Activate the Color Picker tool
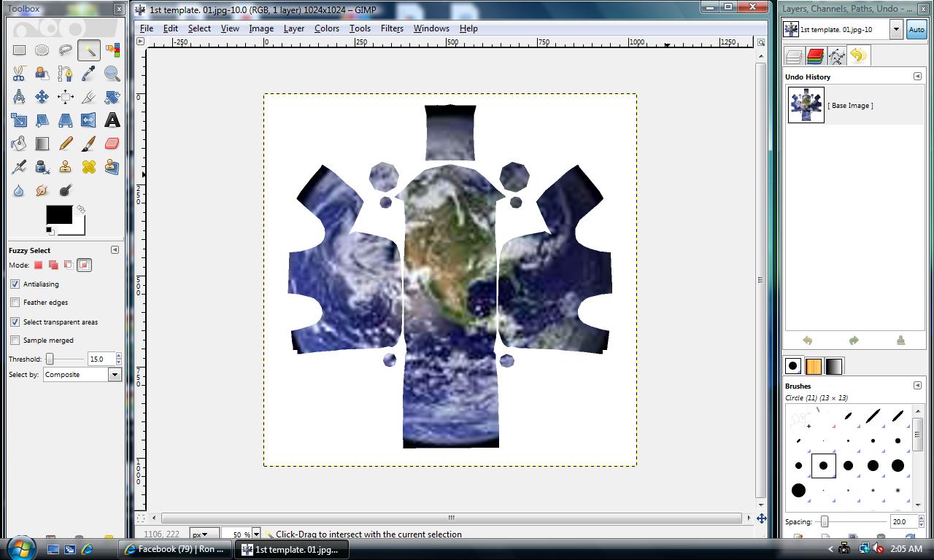 coord(88,73)
